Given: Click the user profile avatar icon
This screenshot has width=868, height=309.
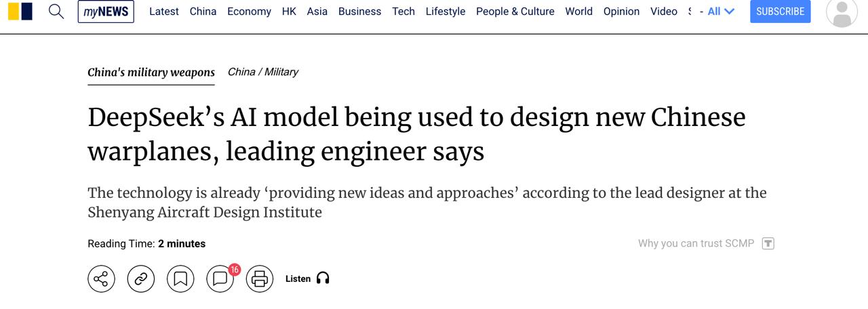Looking at the screenshot, I should 842,12.
